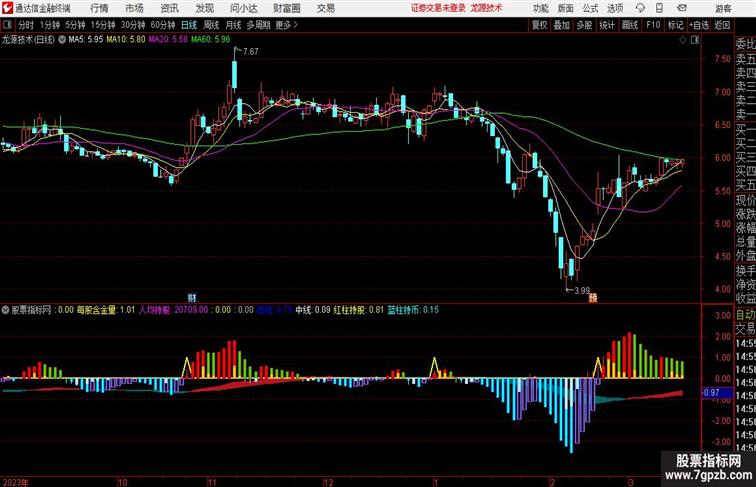The height and width of the screenshot is (487, 756).
Task: Add stock with +自选 button
Action: coord(699,25)
